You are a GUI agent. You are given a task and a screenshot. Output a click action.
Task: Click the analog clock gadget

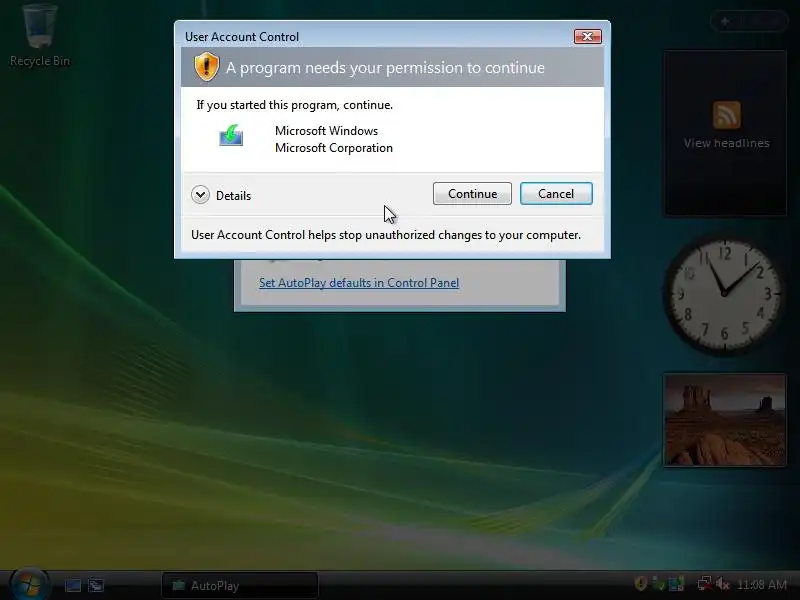[x=723, y=294]
